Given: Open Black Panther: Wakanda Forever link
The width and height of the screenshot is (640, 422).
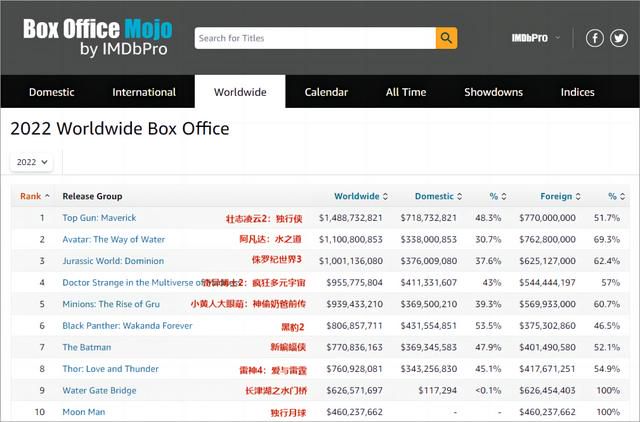Looking at the screenshot, I should tap(127, 326).
